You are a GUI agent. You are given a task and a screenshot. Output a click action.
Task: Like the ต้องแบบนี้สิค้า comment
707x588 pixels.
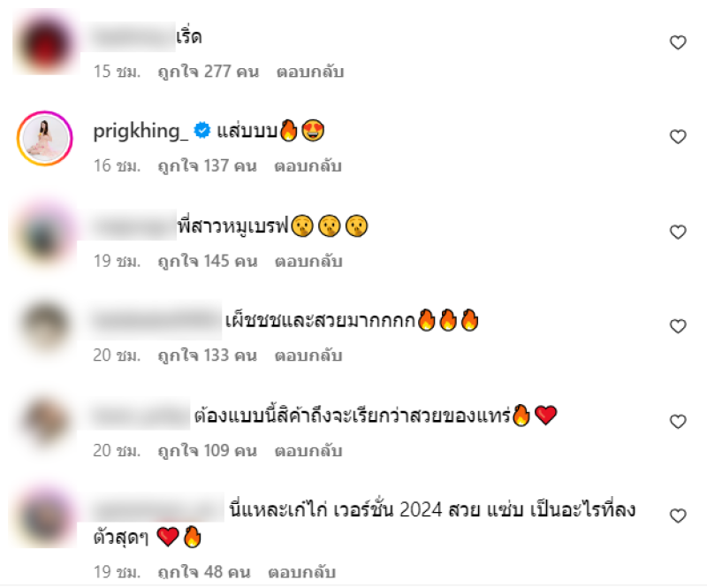tap(678, 422)
